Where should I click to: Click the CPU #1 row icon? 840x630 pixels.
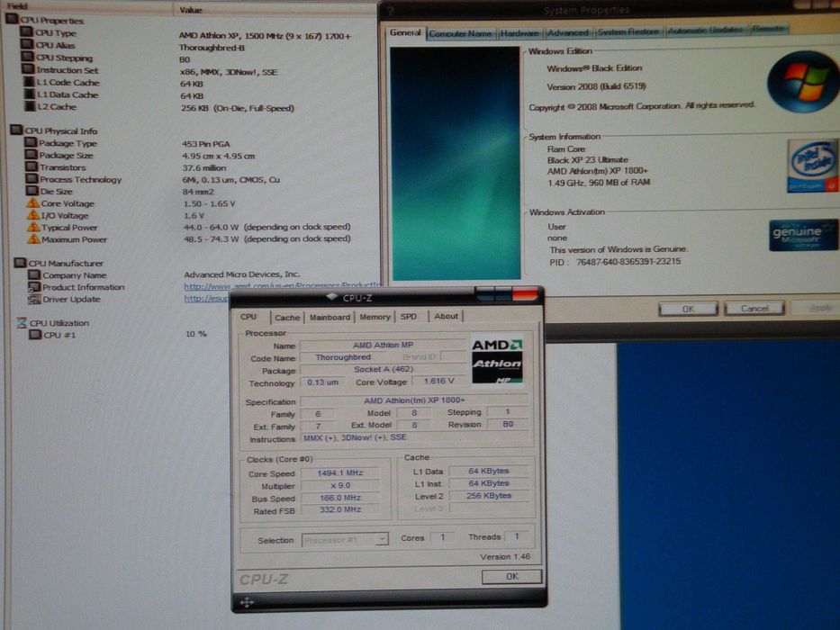click(x=35, y=334)
